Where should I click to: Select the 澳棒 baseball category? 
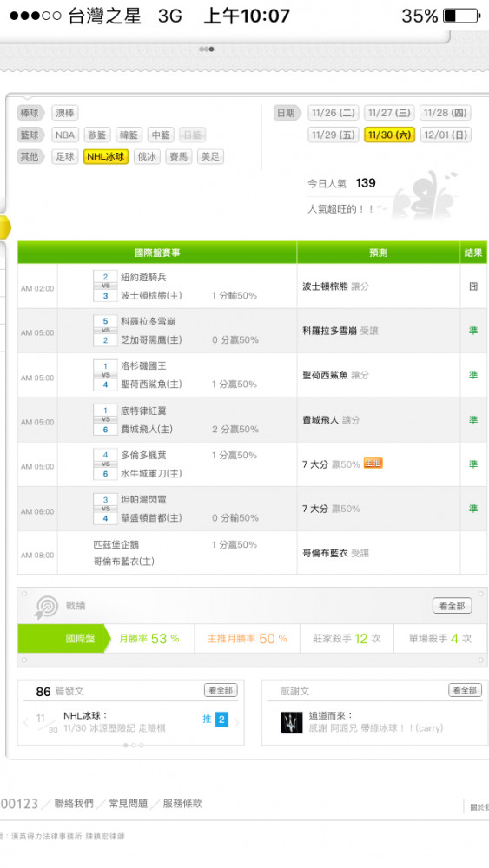(x=65, y=113)
